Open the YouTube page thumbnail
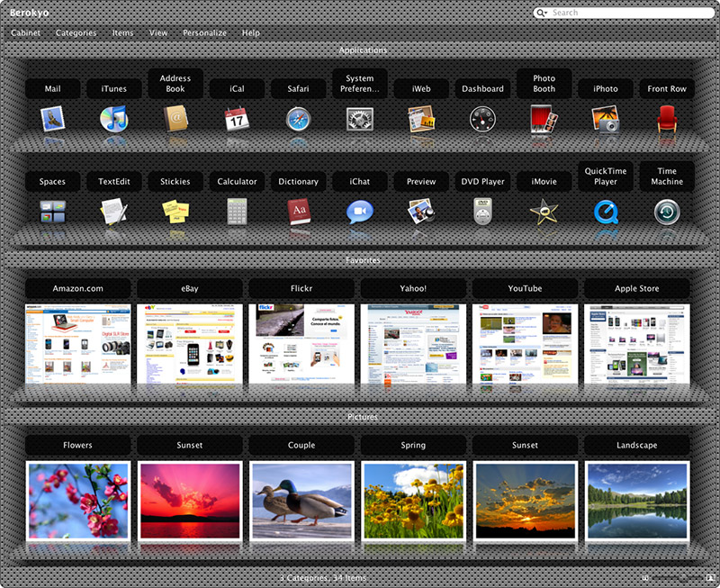This screenshot has height=588, width=720. coord(526,344)
